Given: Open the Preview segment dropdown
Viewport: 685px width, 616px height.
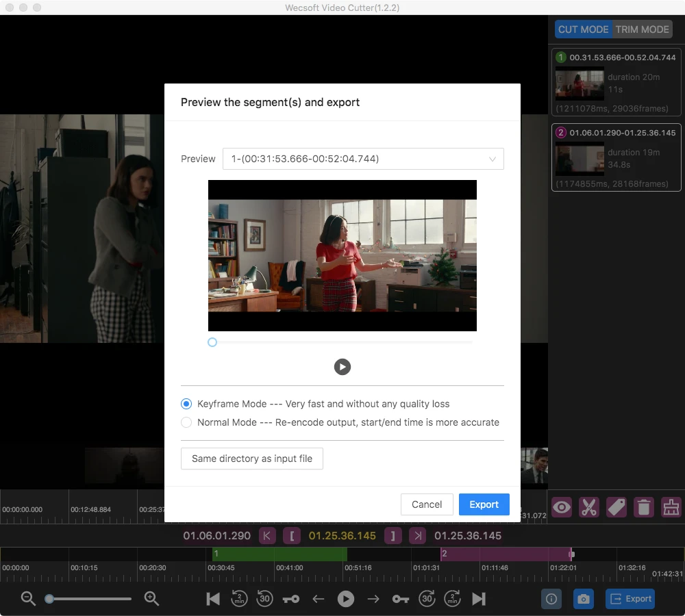Looking at the screenshot, I should pos(363,159).
